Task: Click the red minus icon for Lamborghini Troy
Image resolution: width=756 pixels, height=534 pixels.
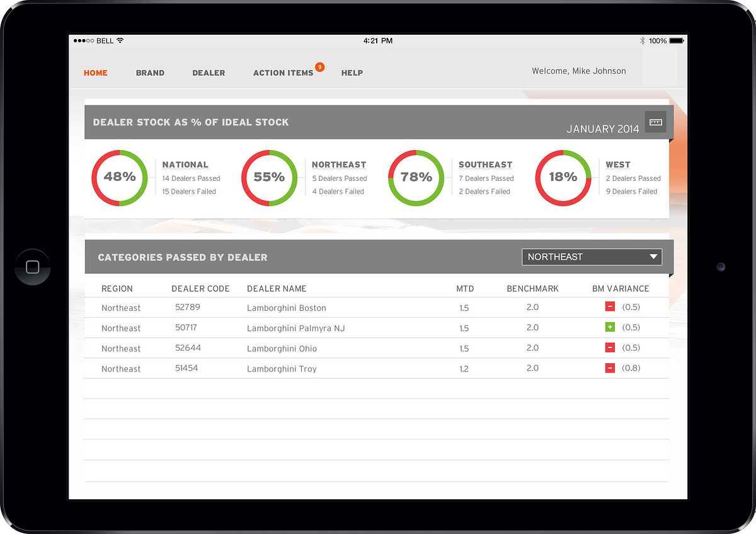Action: coord(609,368)
